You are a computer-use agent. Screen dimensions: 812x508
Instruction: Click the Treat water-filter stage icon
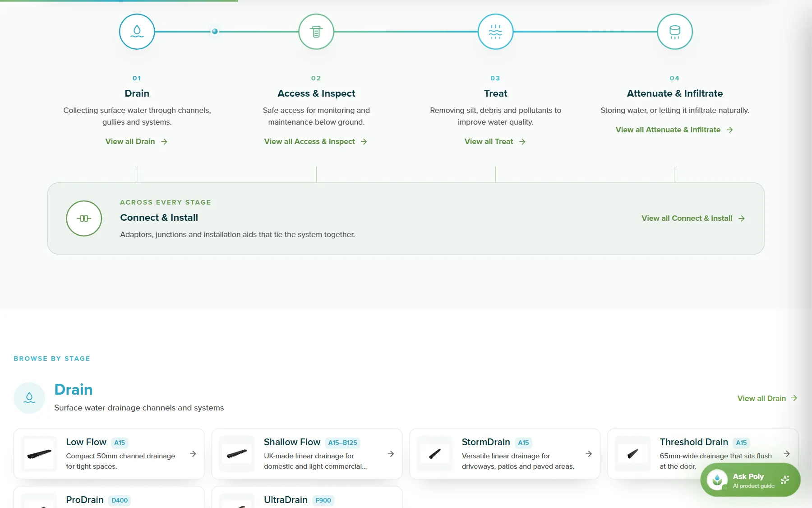tap(495, 32)
